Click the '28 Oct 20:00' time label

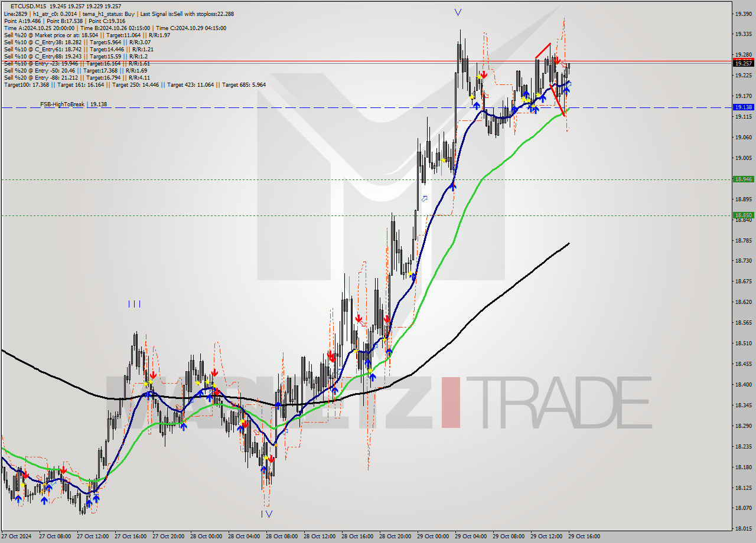[395, 537]
